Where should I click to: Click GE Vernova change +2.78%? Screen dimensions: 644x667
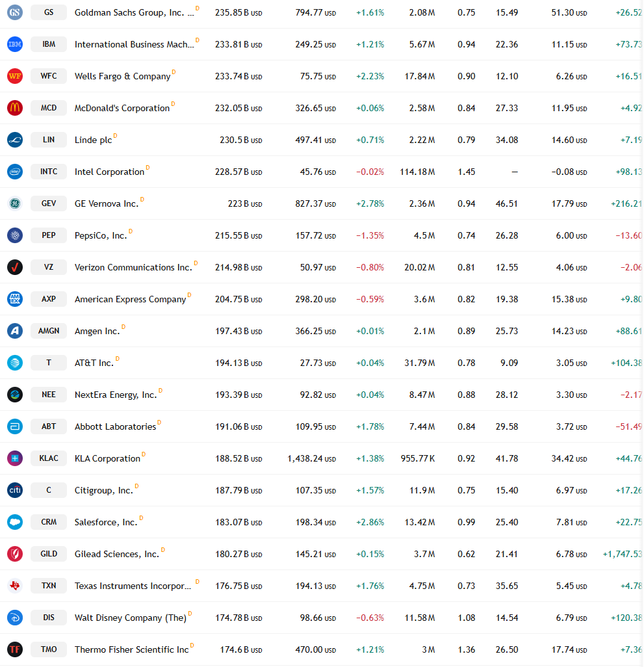click(x=370, y=203)
